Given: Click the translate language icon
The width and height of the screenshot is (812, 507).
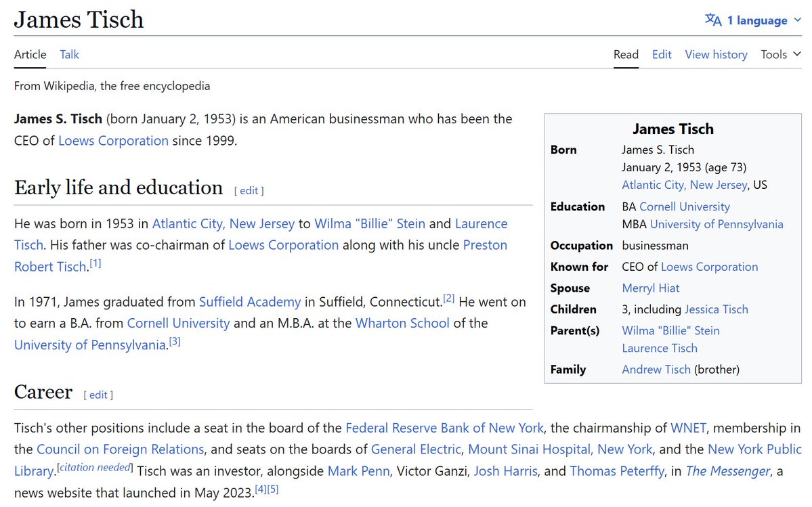Looking at the screenshot, I should pyautogui.click(x=713, y=20).
